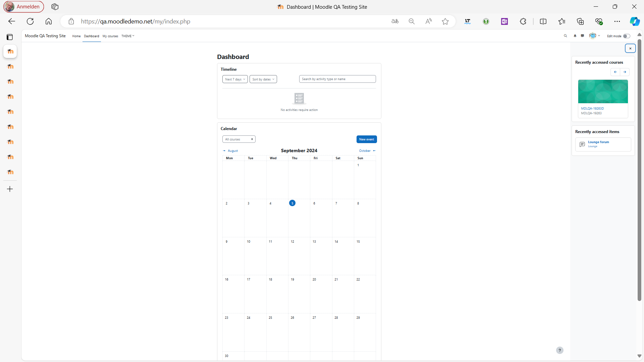Open the green circular extension icon
Screen dimensions: 644x362
pos(486,21)
